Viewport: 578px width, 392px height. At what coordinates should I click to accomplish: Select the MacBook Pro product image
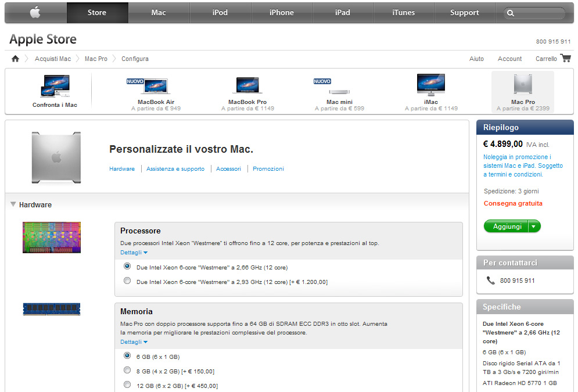tap(247, 85)
